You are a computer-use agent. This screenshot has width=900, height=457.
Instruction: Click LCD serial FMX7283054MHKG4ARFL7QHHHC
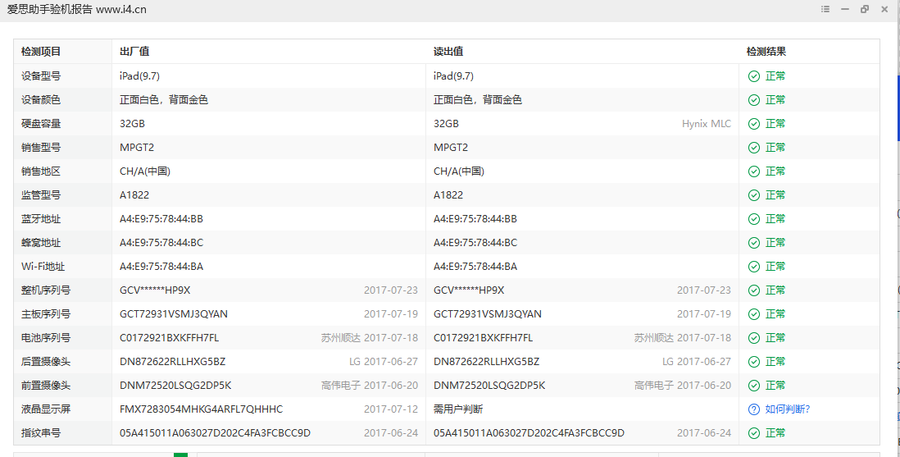tap(201, 409)
